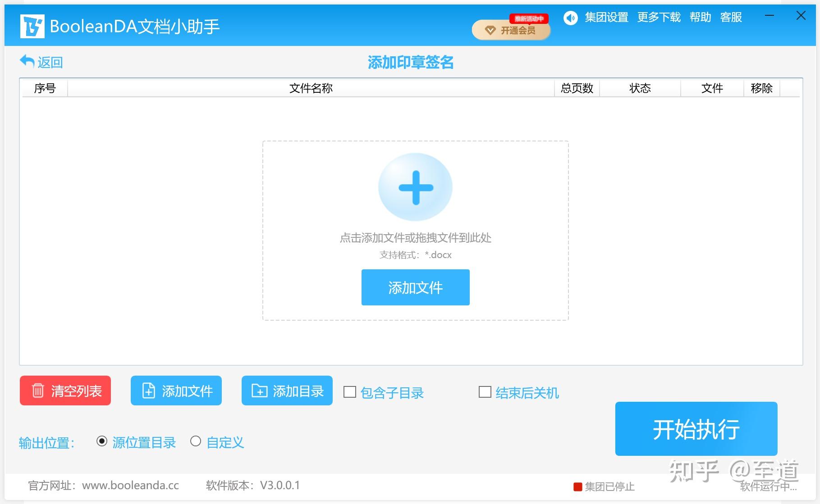Click the 软件版本 V3.0.0.1 text
The height and width of the screenshot is (504, 820).
tap(253, 486)
